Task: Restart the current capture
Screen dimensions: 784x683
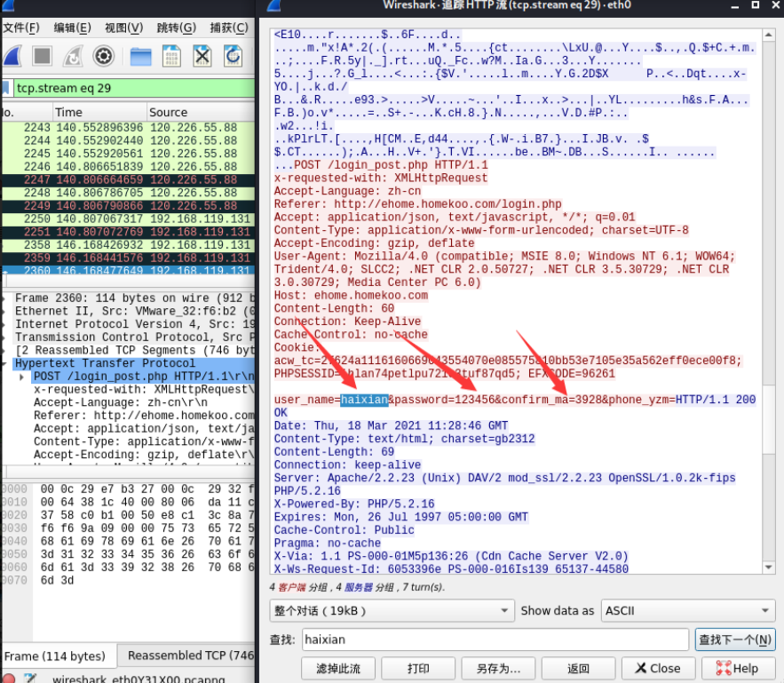Action: [73, 56]
